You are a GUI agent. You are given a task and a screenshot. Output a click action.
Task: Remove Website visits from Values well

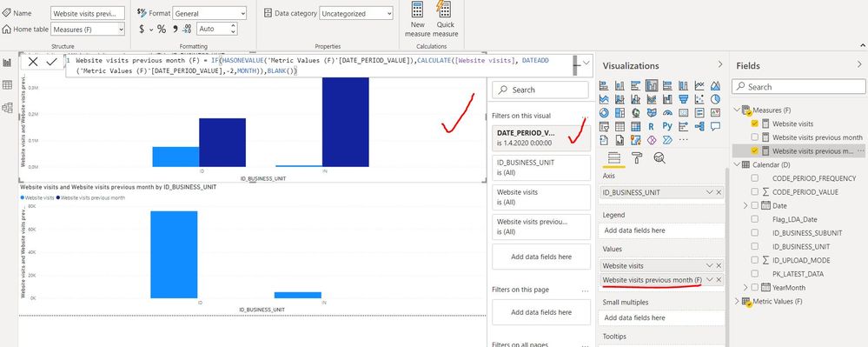click(719, 266)
